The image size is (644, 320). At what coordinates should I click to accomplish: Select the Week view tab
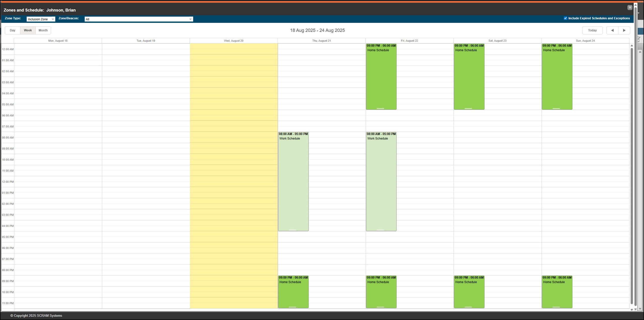pyautogui.click(x=28, y=30)
